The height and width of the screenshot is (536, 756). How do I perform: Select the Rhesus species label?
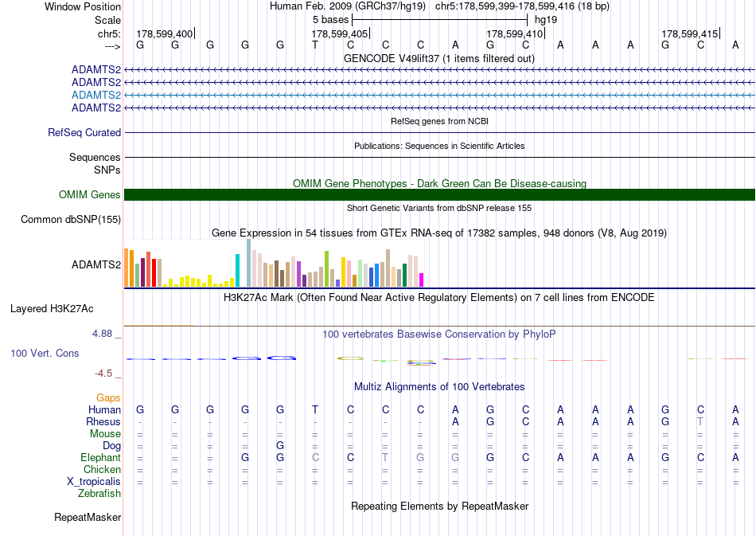click(103, 421)
